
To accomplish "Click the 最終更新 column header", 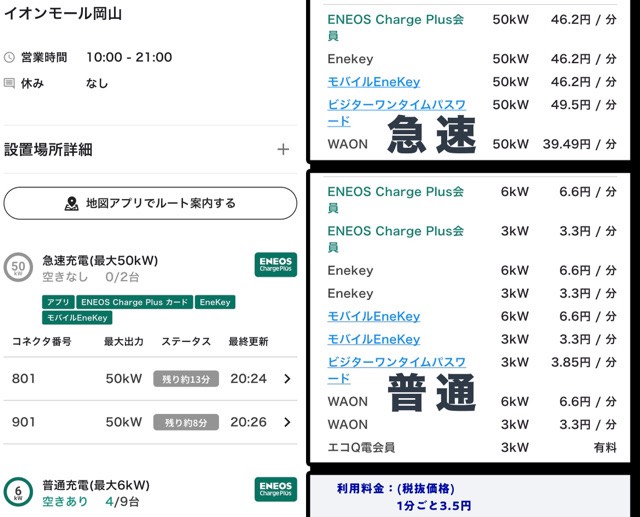I will 248,342.
